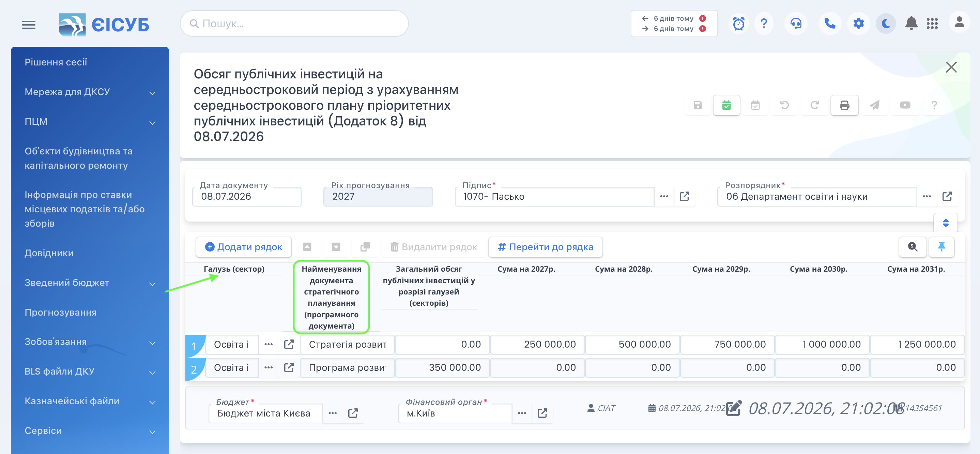Open Фінансовий орган ellipsis selector
The width and height of the screenshot is (980, 454).
coord(522,413)
